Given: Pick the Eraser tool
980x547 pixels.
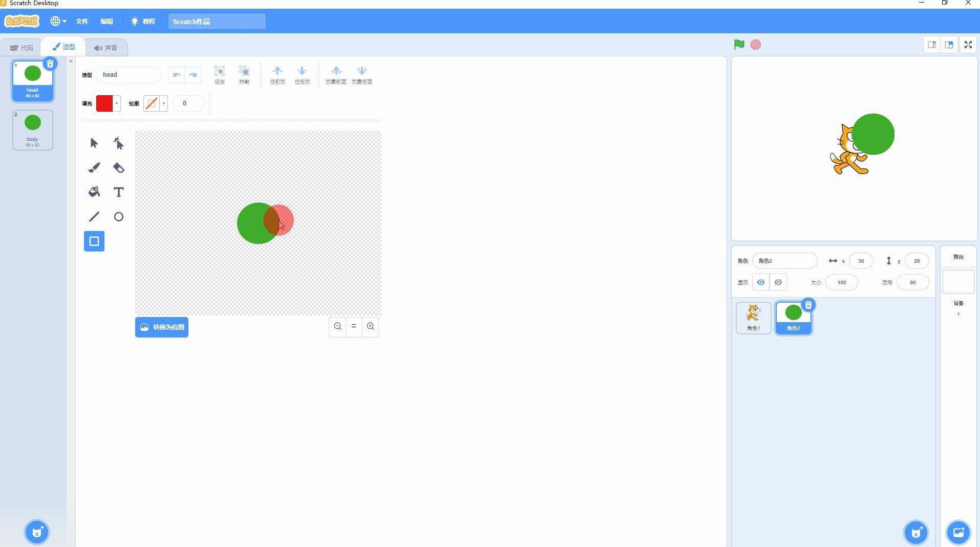Looking at the screenshot, I should click(119, 167).
